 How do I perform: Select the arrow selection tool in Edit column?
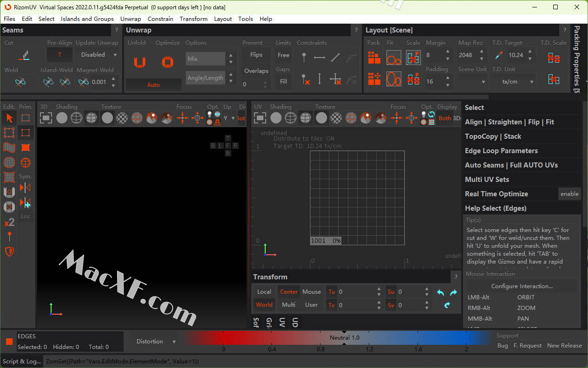tap(9, 118)
